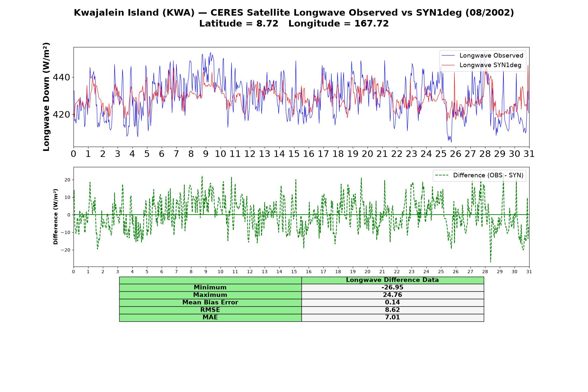Image resolution: width=588 pixels, height=392 pixels.
Task: Click day 15 tick on upper x-axis
Action: (x=294, y=154)
